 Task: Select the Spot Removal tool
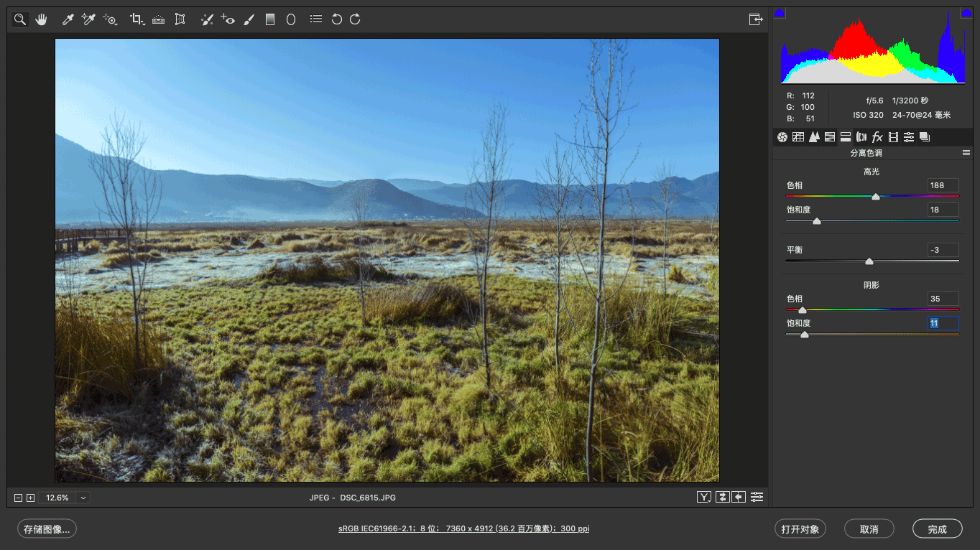[207, 20]
